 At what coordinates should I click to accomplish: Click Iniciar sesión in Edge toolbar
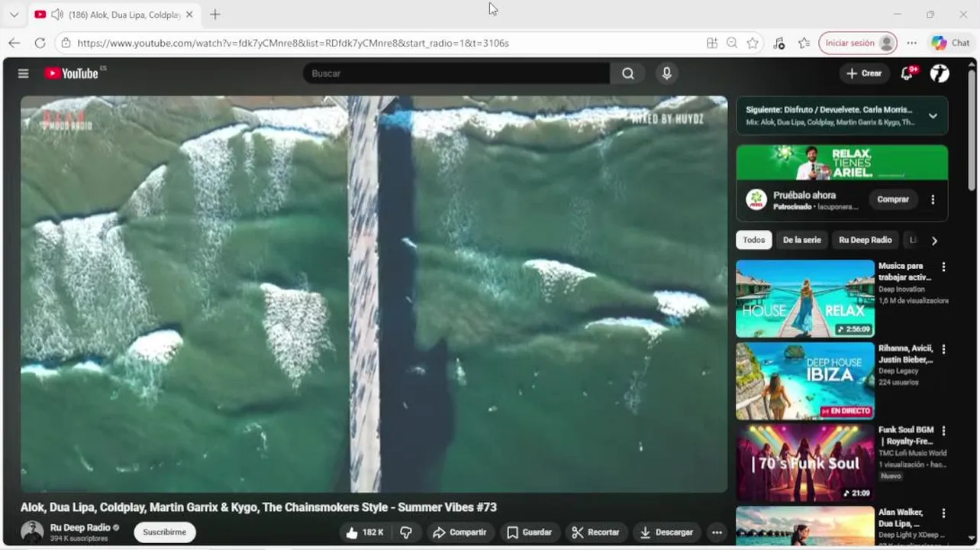pyautogui.click(x=857, y=43)
